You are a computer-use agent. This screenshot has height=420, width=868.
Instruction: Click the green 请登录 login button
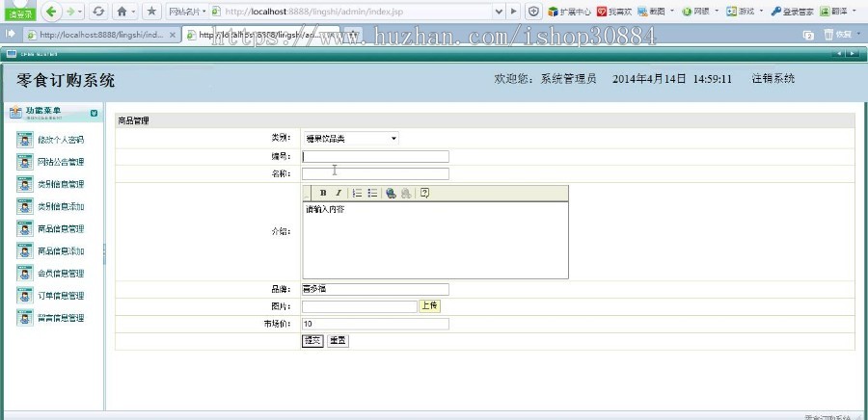(20, 14)
